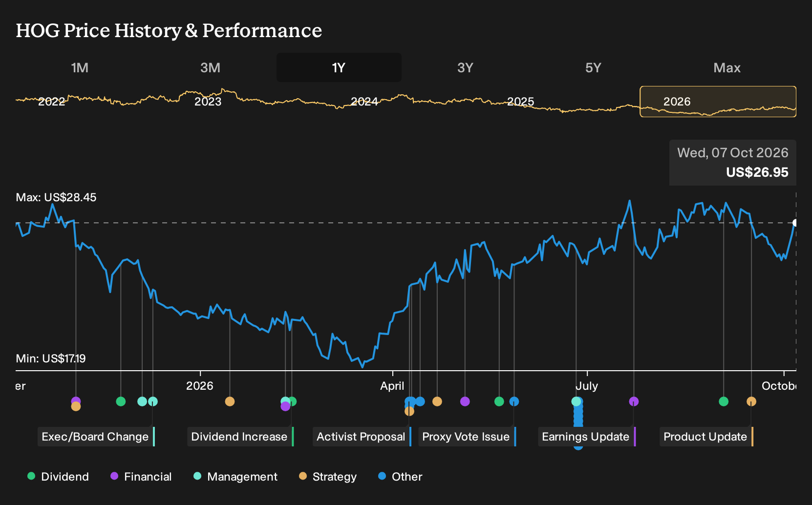Switch to the 5Y range tab
812x505 pixels.
point(593,67)
